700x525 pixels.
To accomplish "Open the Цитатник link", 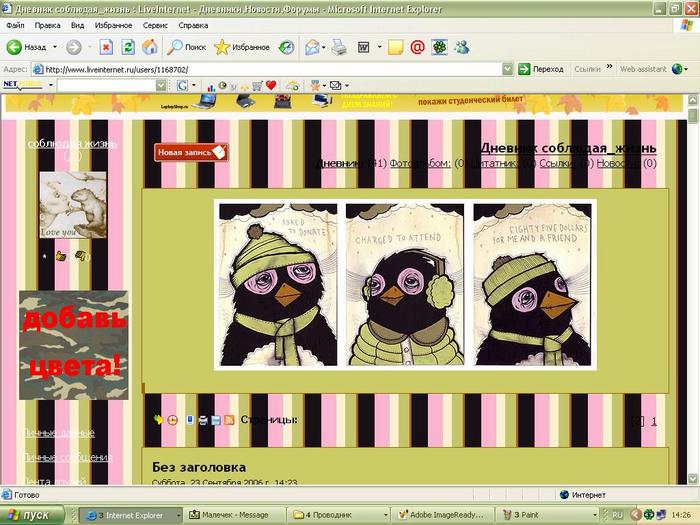I will [x=494, y=163].
